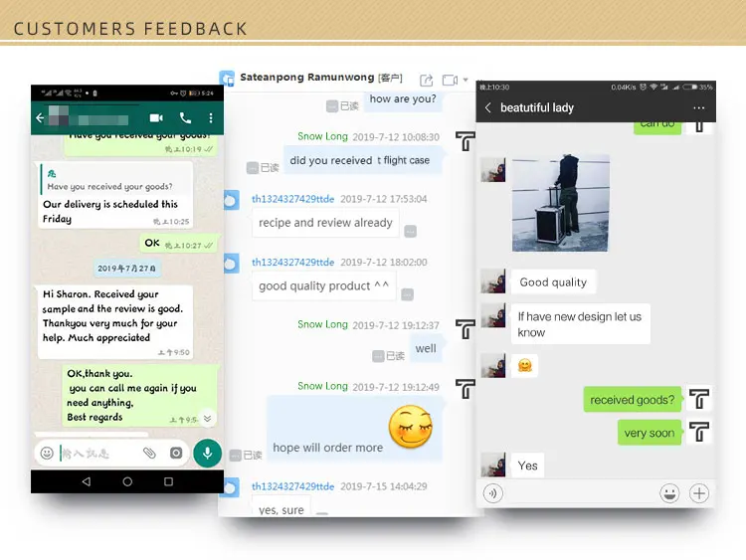
Task: Tap the 'Our delivery is scheduled this Friday' message
Action: click(x=115, y=195)
